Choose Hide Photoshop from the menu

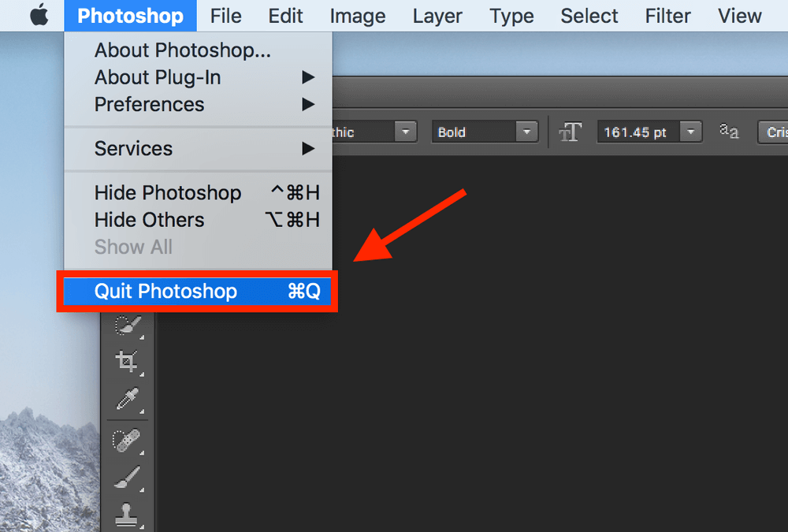[x=198, y=193]
